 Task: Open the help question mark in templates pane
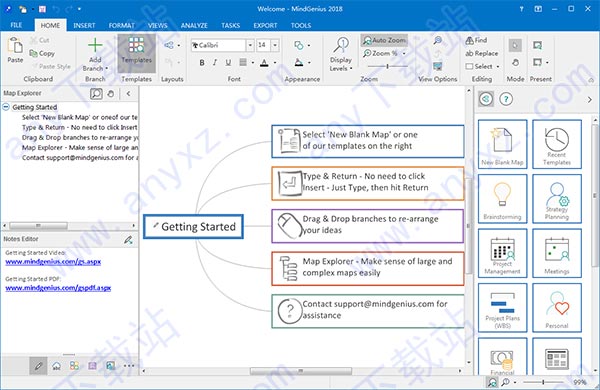click(x=506, y=100)
